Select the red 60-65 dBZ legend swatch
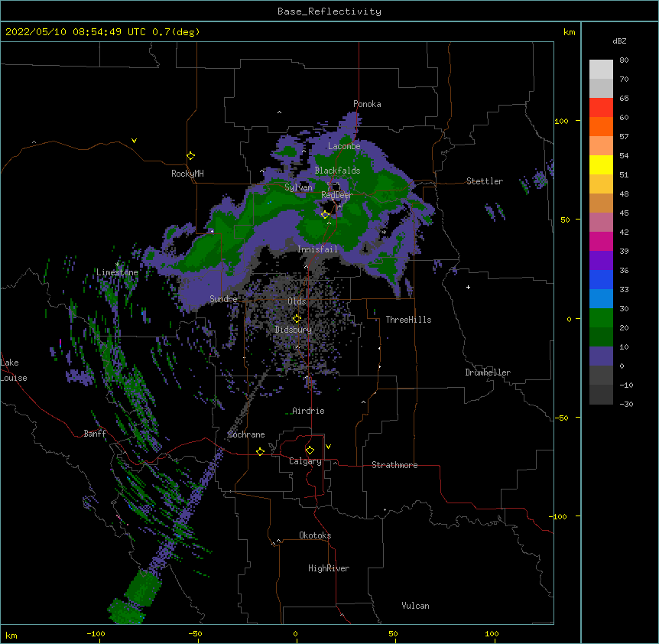This screenshot has width=659, height=644. [x=601, y=108]
